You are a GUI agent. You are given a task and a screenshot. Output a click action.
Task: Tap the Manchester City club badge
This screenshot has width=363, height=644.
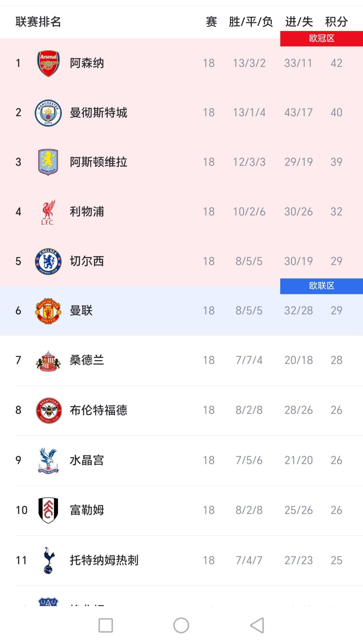48,113
